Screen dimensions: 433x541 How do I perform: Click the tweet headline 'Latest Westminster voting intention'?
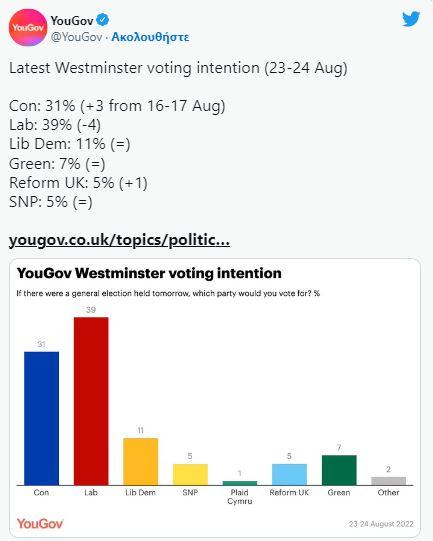(134, 68)
